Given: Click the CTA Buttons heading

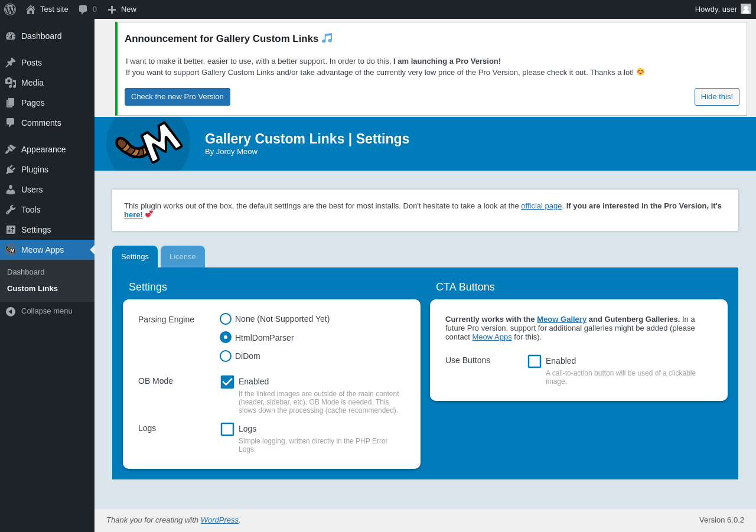Looking at the screenshot, I should 465,287.
